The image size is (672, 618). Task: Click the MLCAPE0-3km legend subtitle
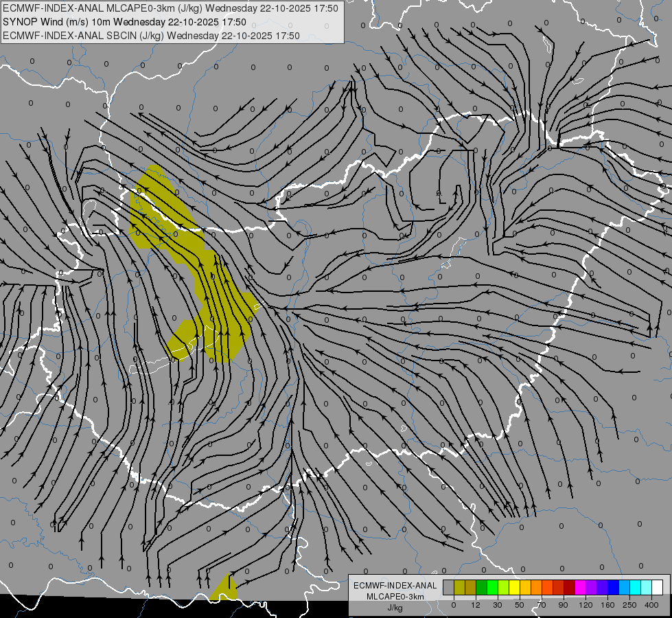click(x=395, y=597)
